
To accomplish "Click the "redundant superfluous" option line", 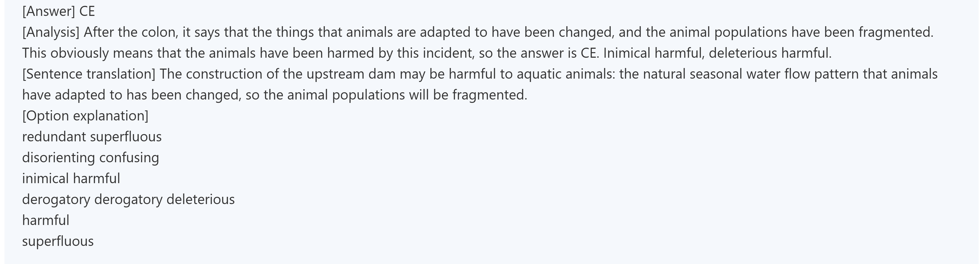I will point(92,137).
